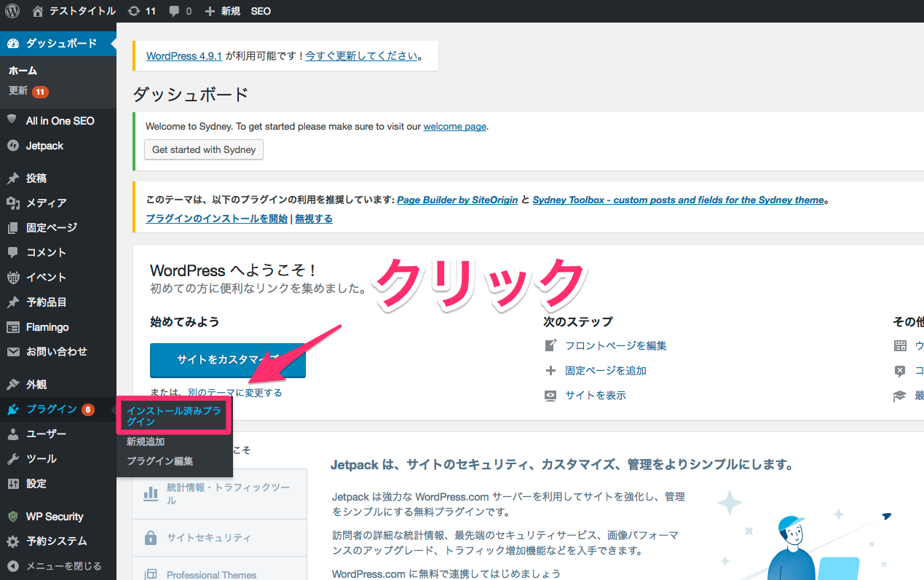Click the Flamingo sidebar icon
Screen dimensions: 924x580
click(12, 327)
